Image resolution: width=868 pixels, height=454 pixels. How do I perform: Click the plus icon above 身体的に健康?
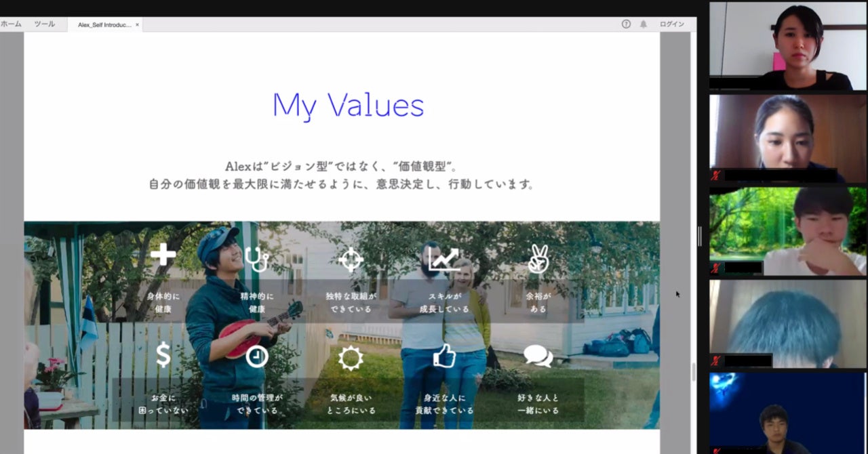click(x=163, y=255)
